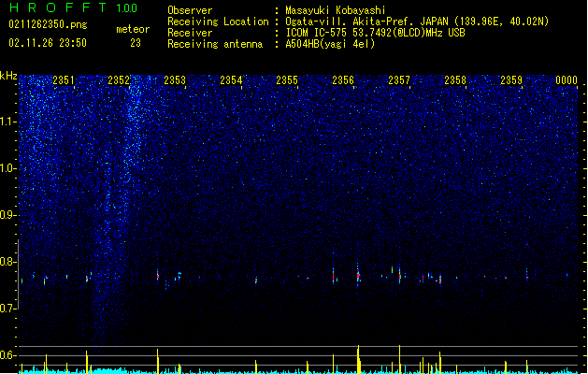Screen dimensions: 588x374
Task: Click the 'Receiving Location' field label
Action: pyautogui.click(x=218, y=22)
